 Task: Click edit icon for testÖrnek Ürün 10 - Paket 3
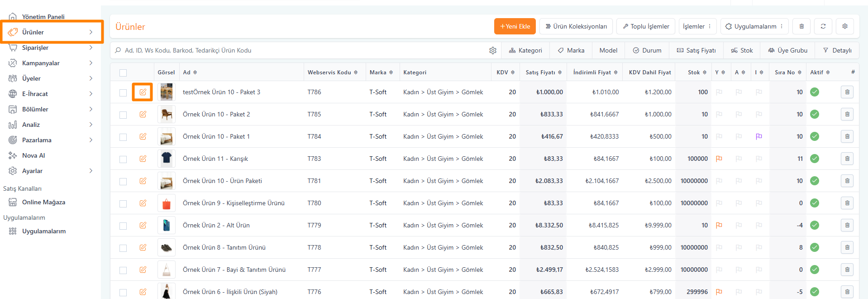[x=143, y=92]
